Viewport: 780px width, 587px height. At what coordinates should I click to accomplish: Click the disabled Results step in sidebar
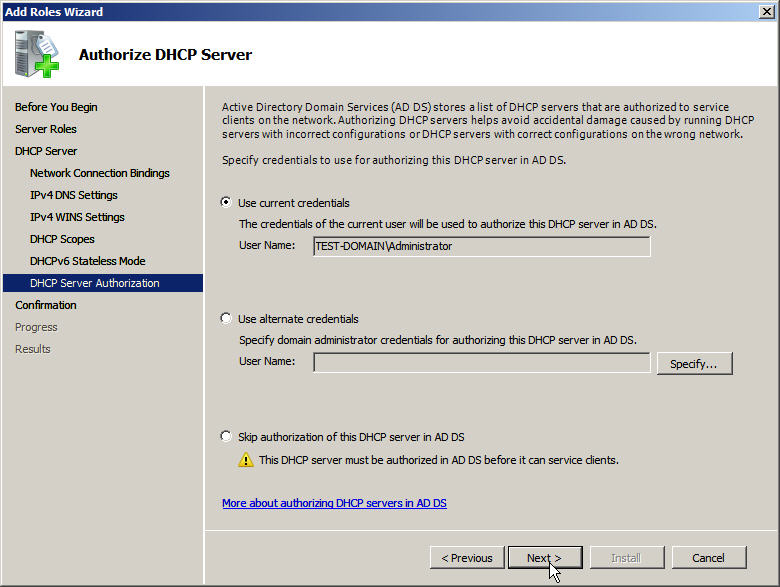[x=33, y=349]
